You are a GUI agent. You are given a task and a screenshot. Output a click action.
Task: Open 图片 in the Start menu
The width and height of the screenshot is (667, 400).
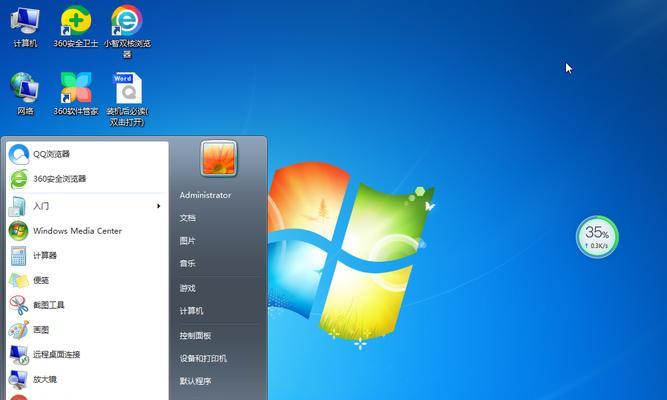(x=188, y=241)
